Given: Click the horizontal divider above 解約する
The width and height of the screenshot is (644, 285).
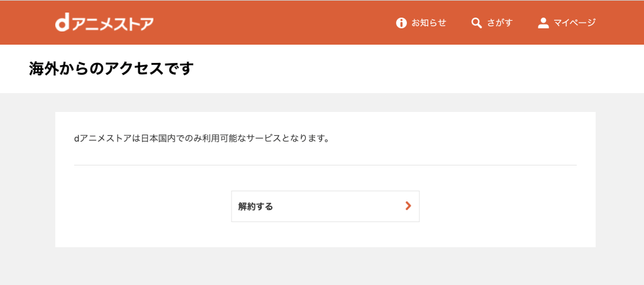Looking at the screenshot, I should pyautogui.click(x=325, y=165).
